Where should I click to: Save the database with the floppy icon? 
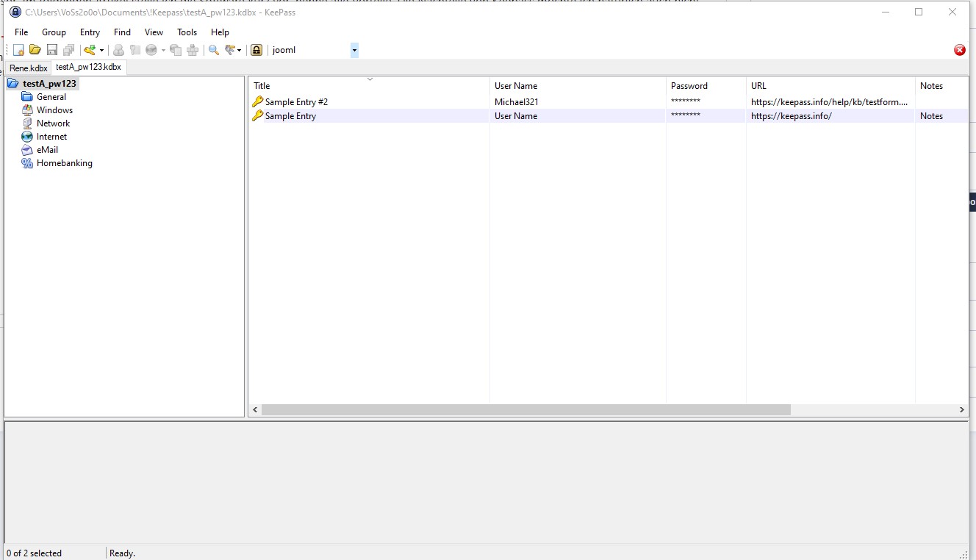pos(52,50)
